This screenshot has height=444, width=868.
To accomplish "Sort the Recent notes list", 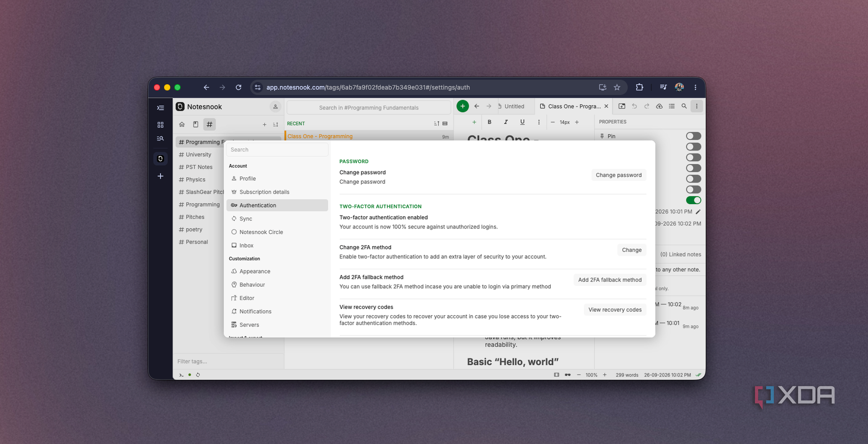I will click(x=437, y=124).
